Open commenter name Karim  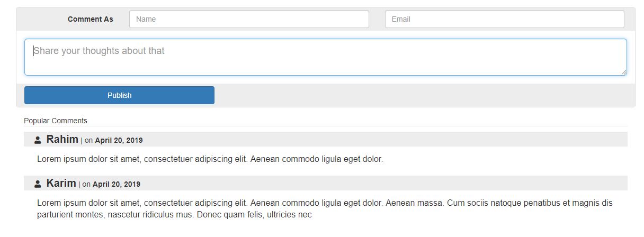[x=61, y=184]
